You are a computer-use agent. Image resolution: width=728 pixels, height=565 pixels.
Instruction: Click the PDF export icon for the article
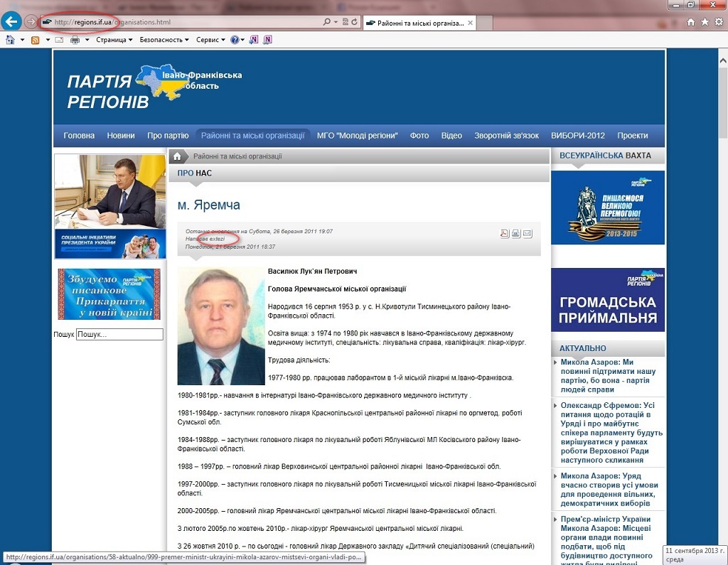[x=504, y=234]
